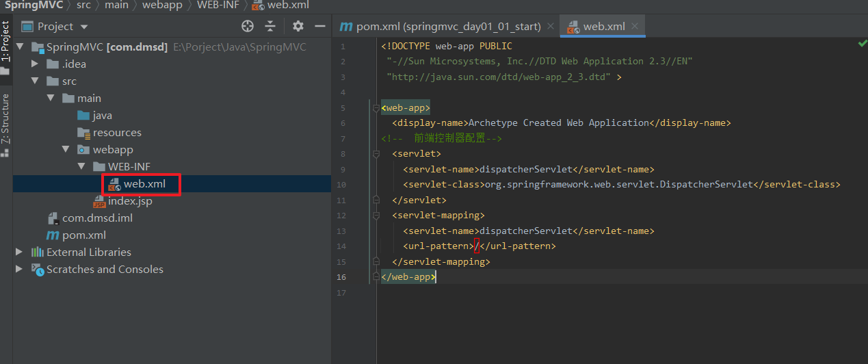Expand Scratches and Consoles arrow
868x364 pixels.
20,270
